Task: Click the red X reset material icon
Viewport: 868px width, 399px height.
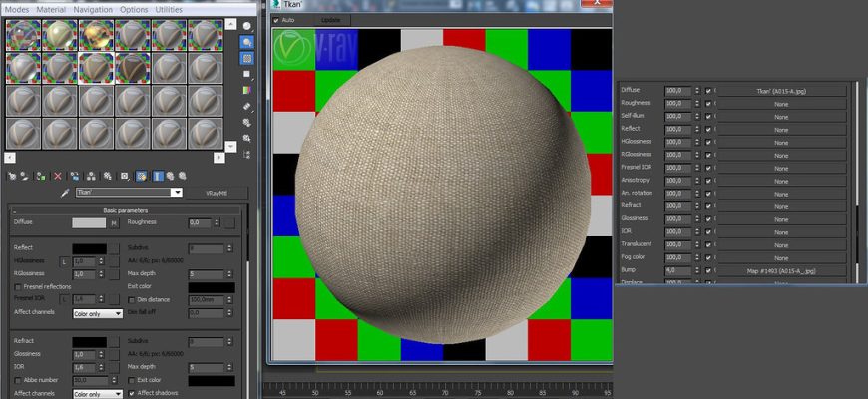Action: click(x=57, y=176)
